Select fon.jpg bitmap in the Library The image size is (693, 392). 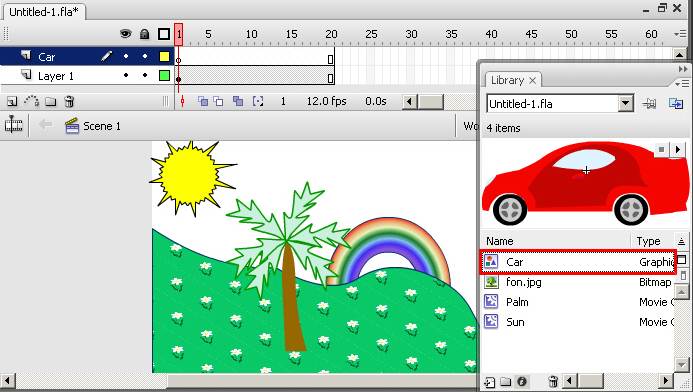[x=578, y=282]
